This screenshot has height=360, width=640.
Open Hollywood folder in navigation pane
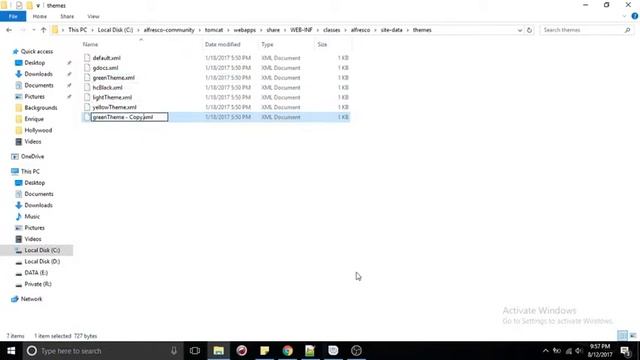tap(38, 130)
